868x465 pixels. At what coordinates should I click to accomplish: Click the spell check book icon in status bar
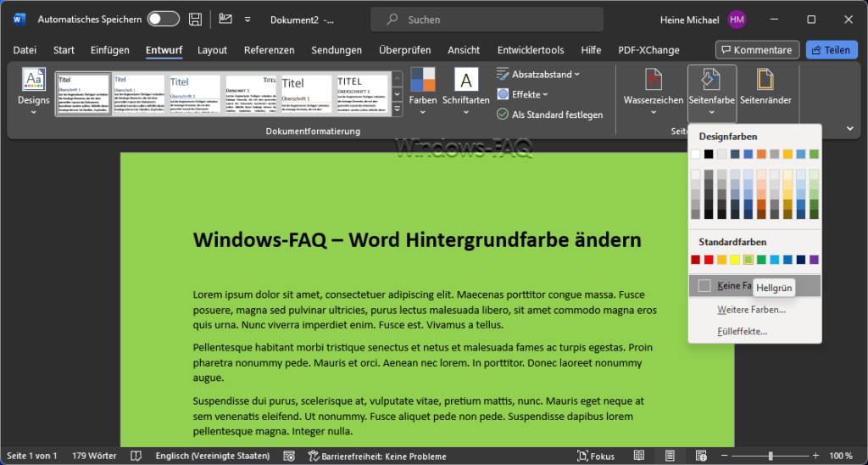coord(136,457)
